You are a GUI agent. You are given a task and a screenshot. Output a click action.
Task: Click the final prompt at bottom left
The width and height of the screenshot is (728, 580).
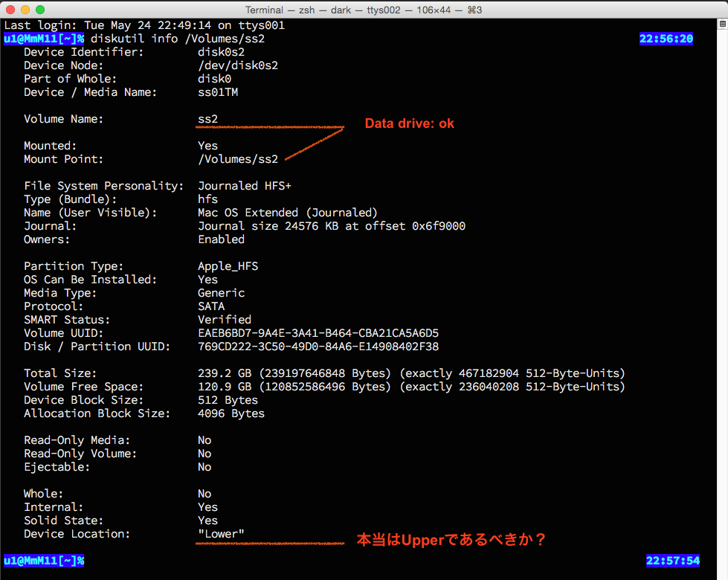(44, 561)
